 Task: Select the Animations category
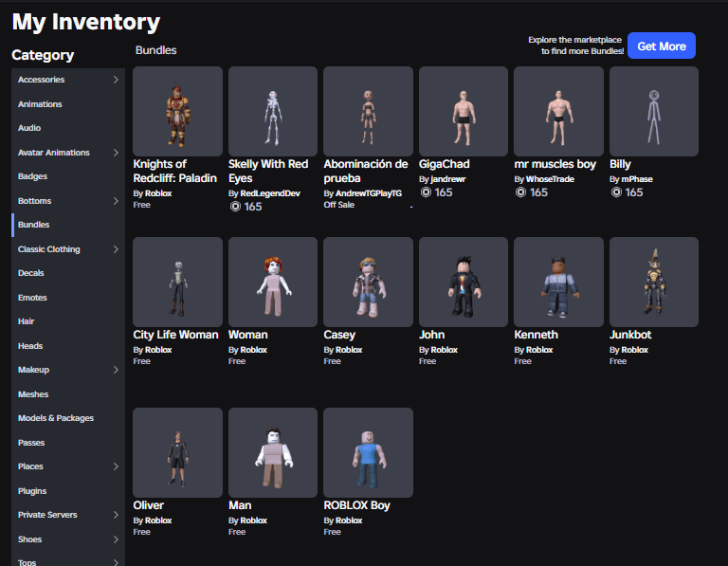coord(68,104)
